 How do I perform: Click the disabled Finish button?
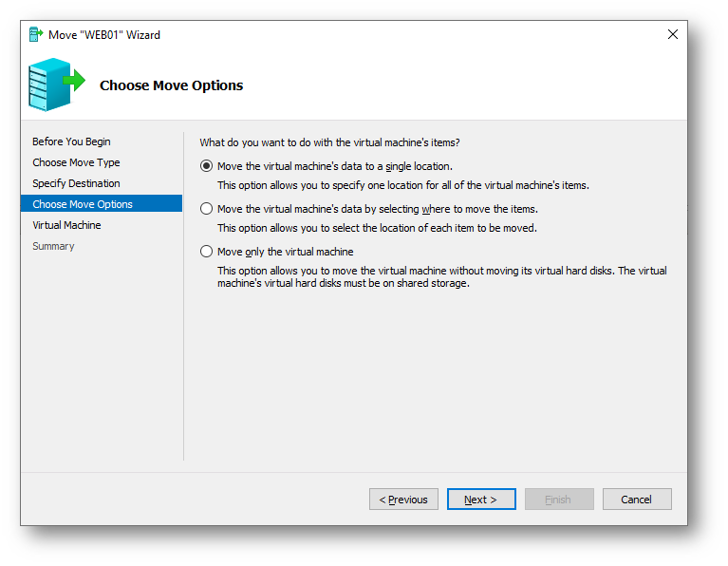[x=559, y=500]
